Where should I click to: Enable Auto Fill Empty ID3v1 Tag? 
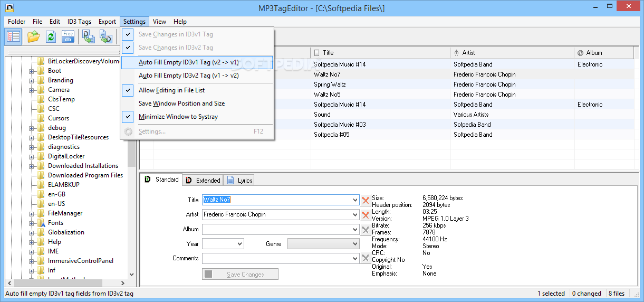coord(197,62)
